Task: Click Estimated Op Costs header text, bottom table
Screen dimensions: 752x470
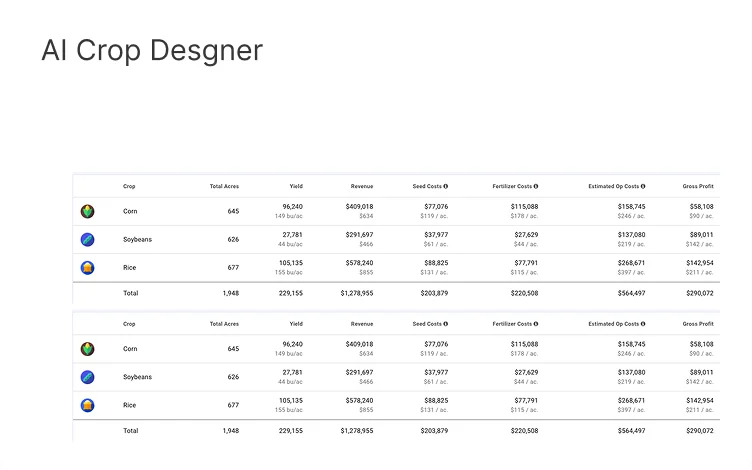Action: [613, 324]
